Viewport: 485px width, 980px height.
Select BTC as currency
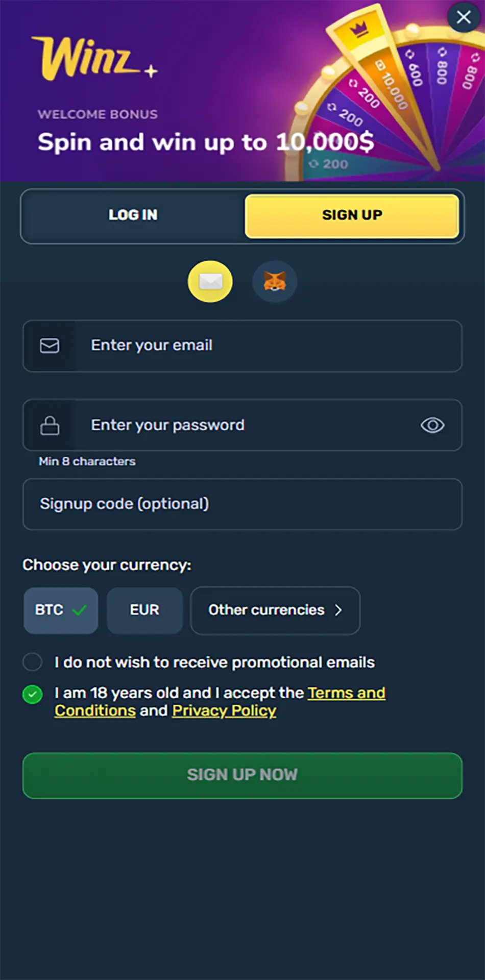pos(61,610)
